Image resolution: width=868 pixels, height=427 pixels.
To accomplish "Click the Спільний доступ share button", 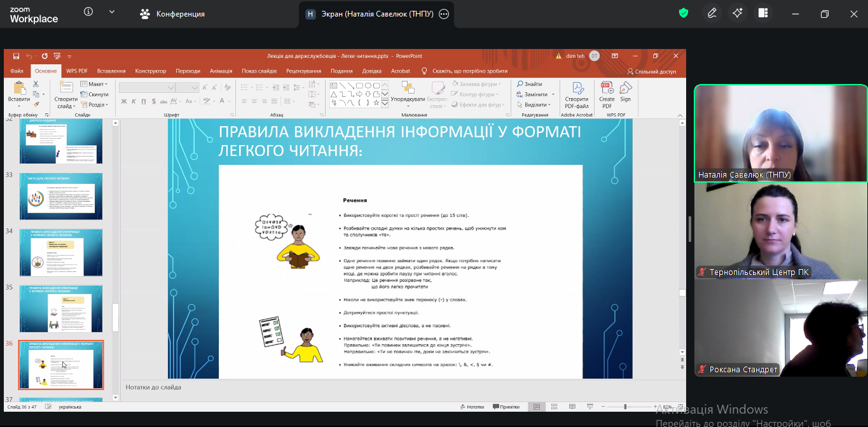I will pos(651,72).
